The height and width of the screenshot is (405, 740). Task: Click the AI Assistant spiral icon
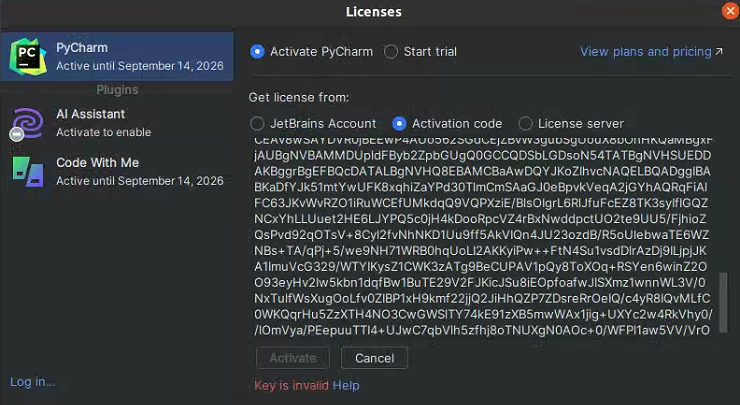coord(27,123)
